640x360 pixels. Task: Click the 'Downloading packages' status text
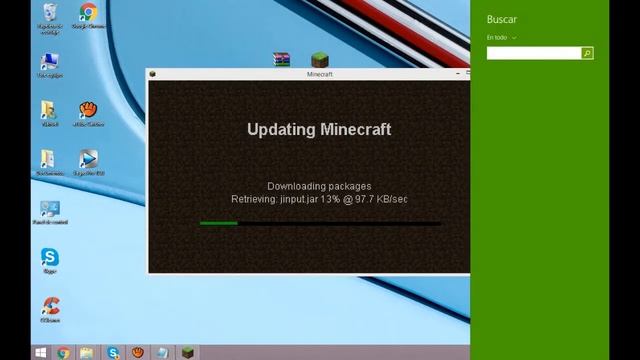(x=319, y=186)
